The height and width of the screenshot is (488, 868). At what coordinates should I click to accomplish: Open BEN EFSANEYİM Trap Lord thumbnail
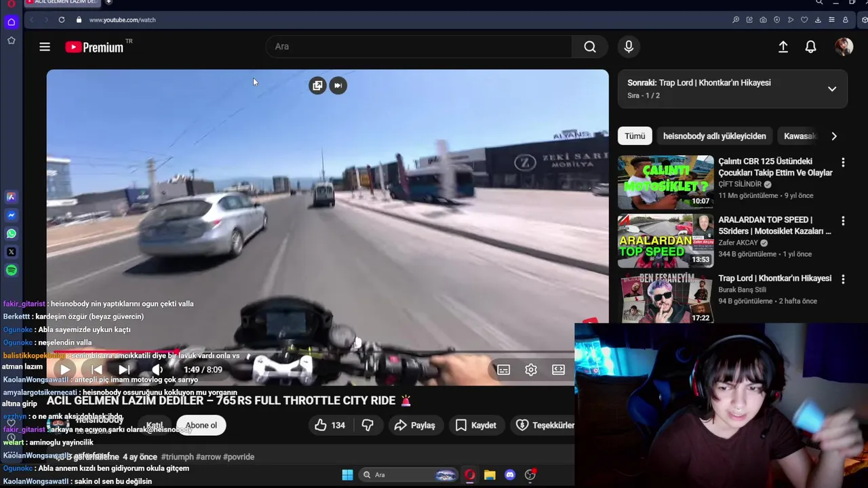pyautogui.click(x=665, y=298)
